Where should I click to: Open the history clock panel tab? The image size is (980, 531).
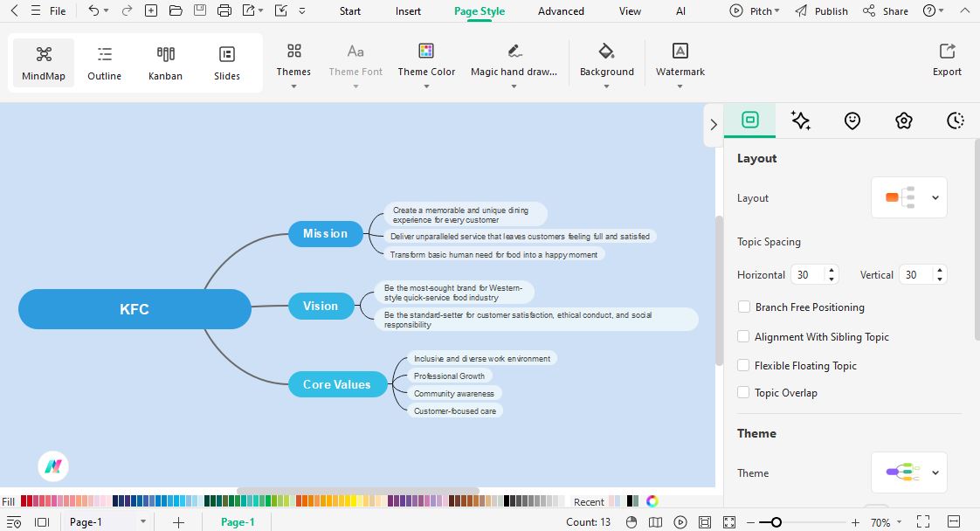pyautogui.click(x=955, y=121)
